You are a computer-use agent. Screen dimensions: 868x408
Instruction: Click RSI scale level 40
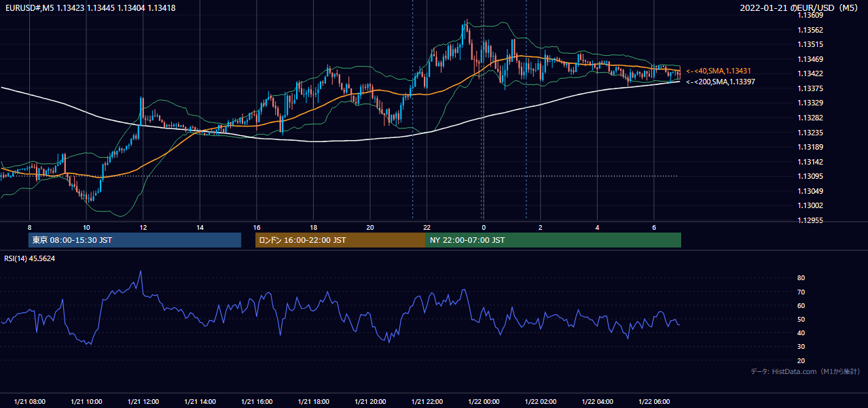(x=801, y=333)
